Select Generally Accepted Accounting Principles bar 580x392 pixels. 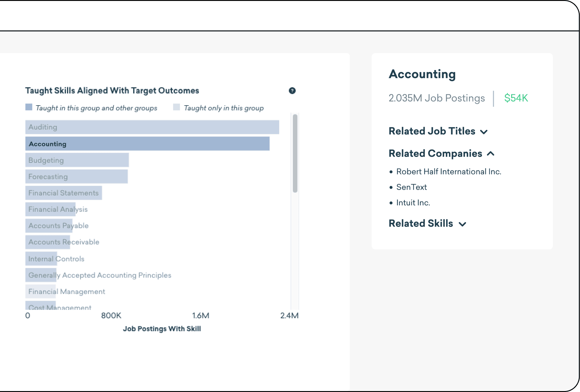pos(41,275)
